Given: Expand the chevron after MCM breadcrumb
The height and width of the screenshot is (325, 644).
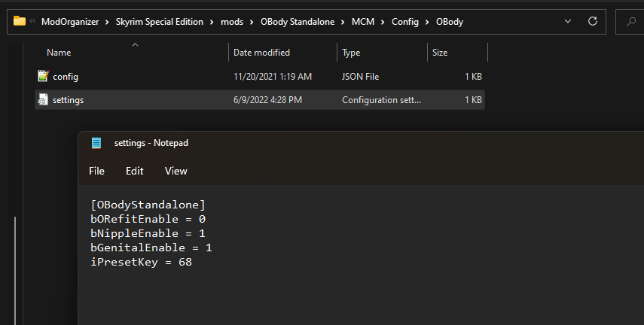Looking at the screenshot, I should pyautogui.click(x=383, y=22).
